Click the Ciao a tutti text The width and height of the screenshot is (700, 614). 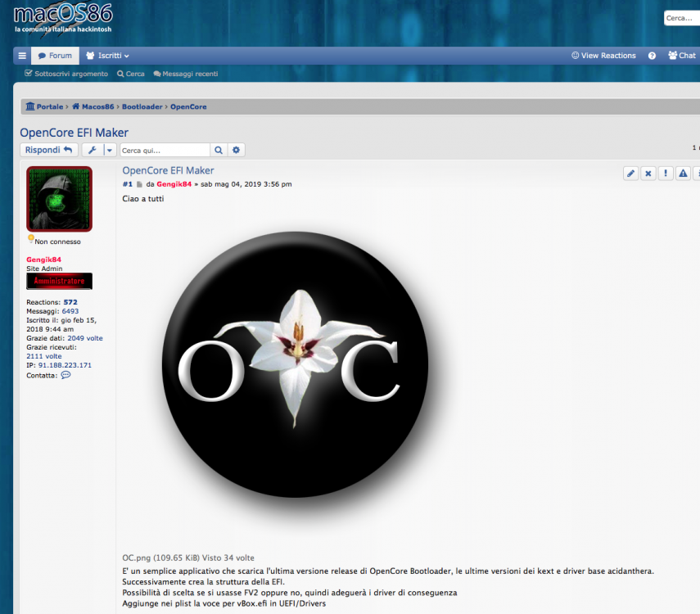142,199
